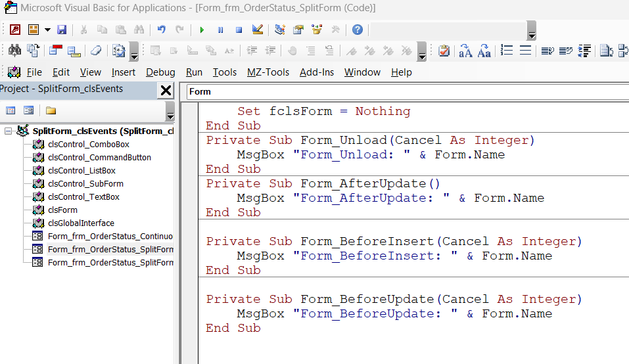Screen dimensions: 629x364
Task: Open the Window menu
Action: click(362, 72)
